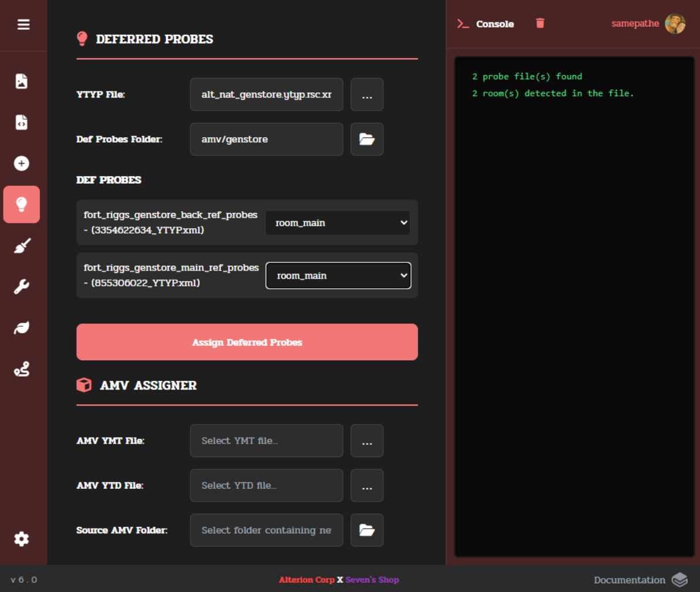Open the leaf sidebar icon

22,327
